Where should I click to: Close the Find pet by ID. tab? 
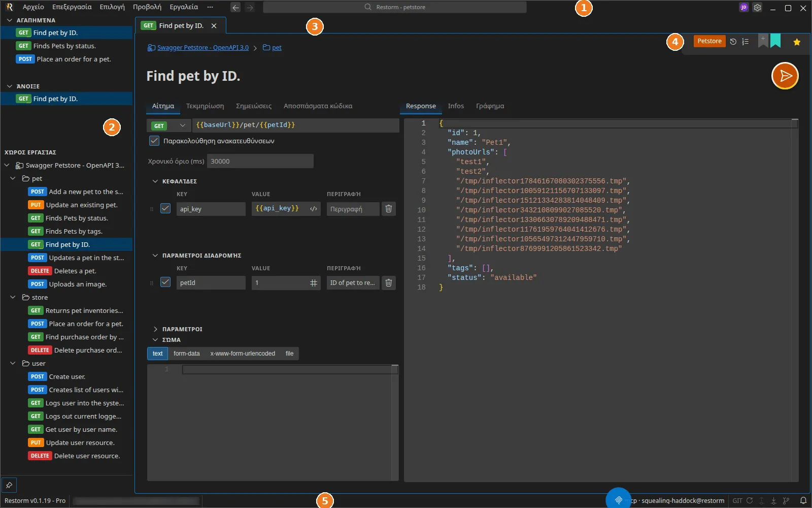click(214, 26)
